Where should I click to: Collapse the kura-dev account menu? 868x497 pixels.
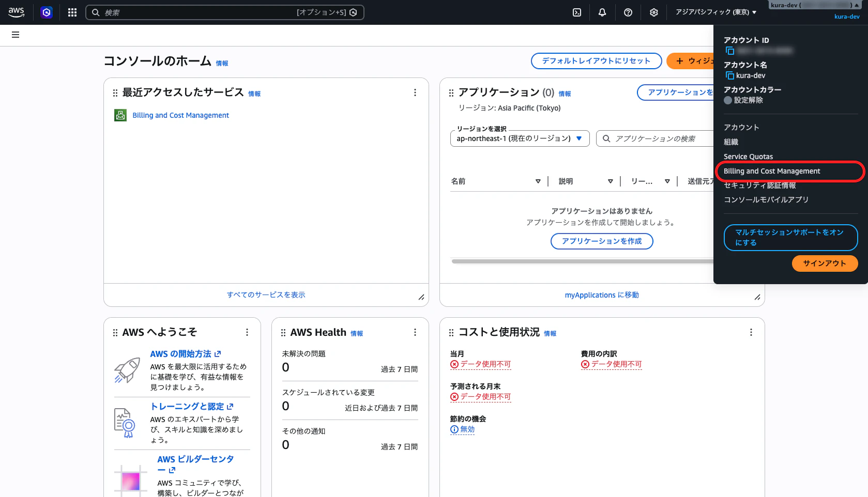pyautogui.click(x=815, y=6)
